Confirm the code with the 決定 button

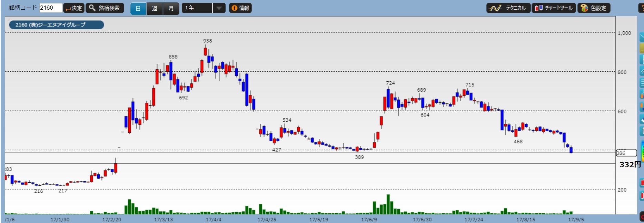(x=74, y=8)
